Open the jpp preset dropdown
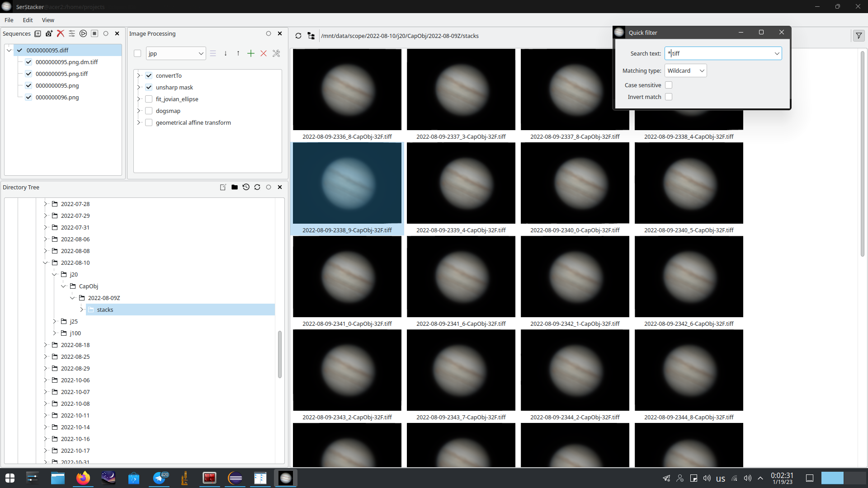The height and width of the screenshot is (488, 868). click(x=176, y=53)
